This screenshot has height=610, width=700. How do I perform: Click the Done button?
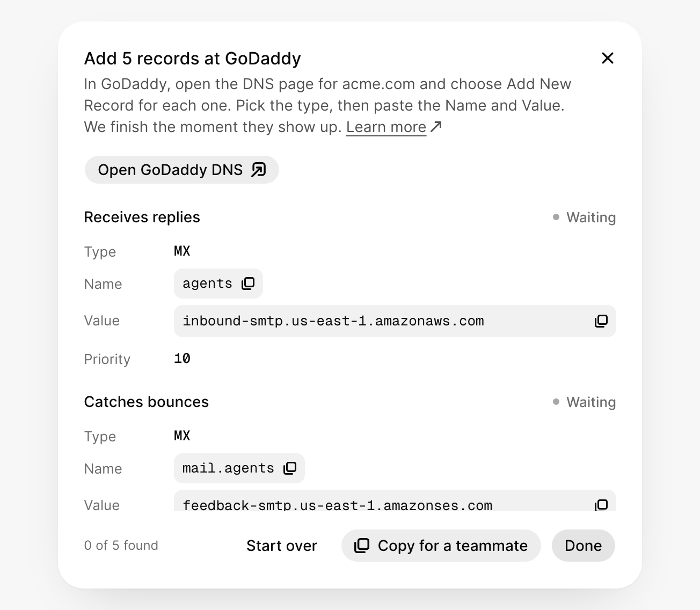[583, 546]
